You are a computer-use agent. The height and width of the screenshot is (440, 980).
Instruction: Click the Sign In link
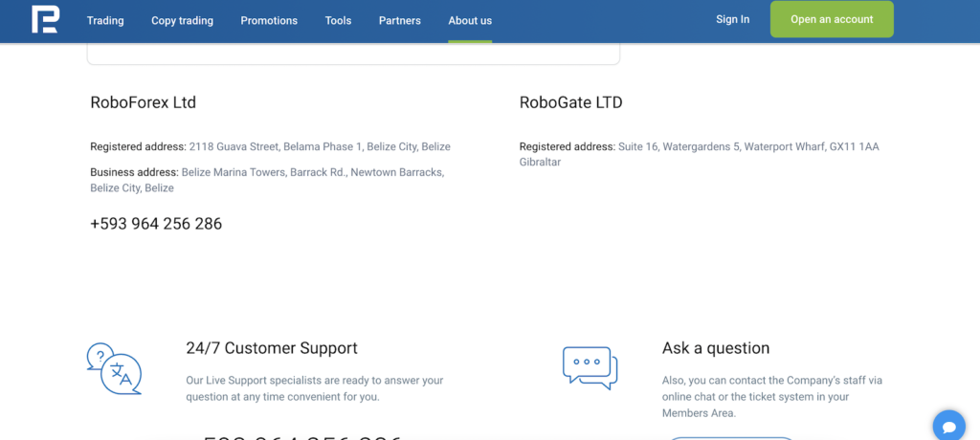tap(732, 19)
